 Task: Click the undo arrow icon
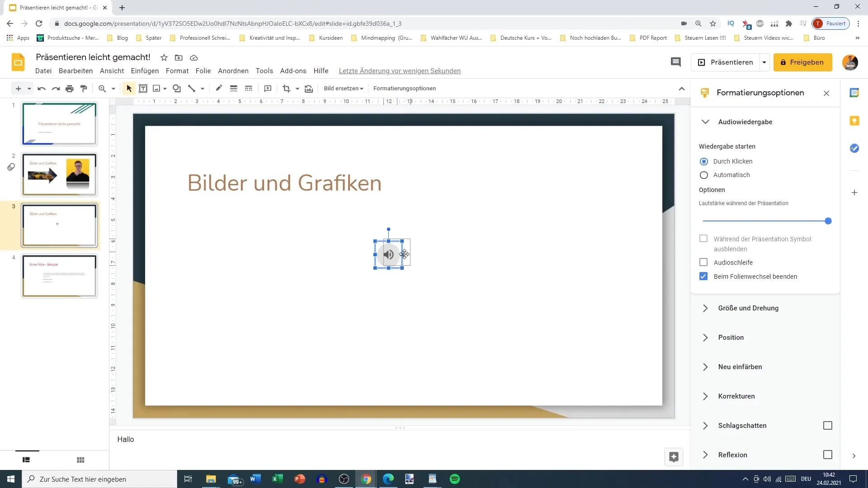pyautogui.click(x=42, y=89)
